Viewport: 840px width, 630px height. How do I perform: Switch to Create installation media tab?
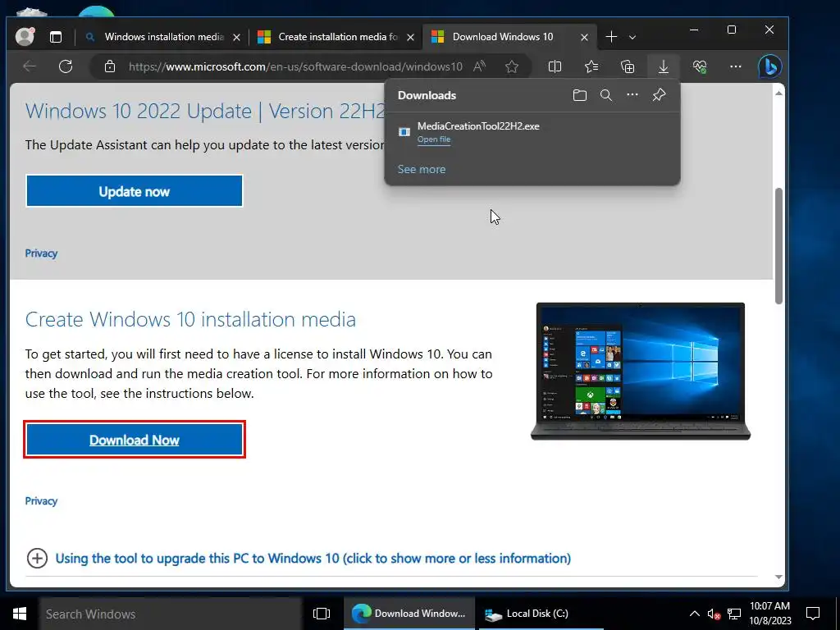[337, 37]
